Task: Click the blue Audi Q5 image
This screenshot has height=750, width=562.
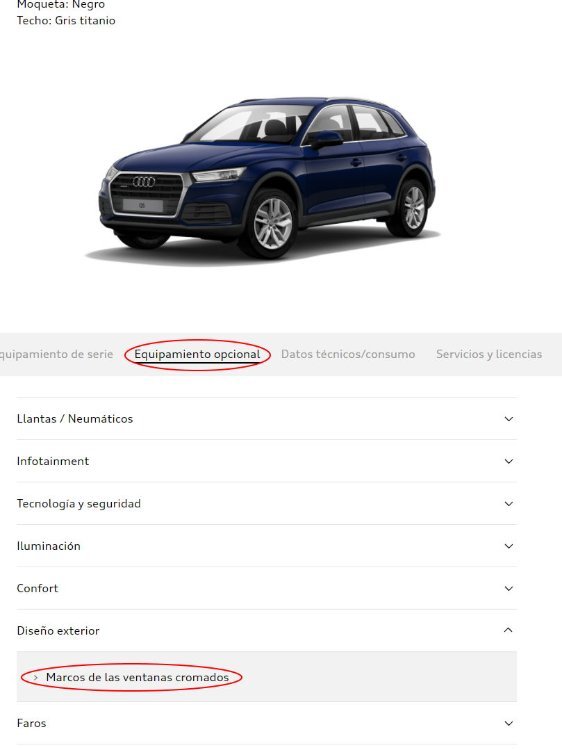Action: 268,179
